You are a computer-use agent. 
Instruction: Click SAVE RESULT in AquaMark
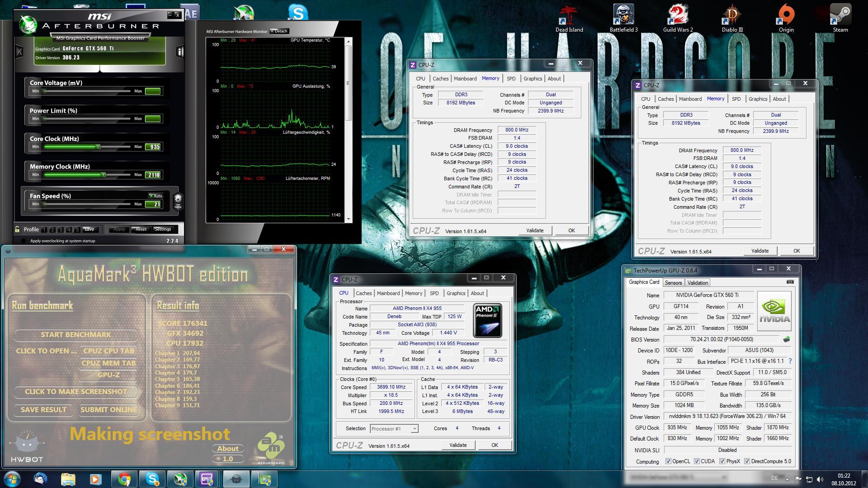(x=43, y=410)
